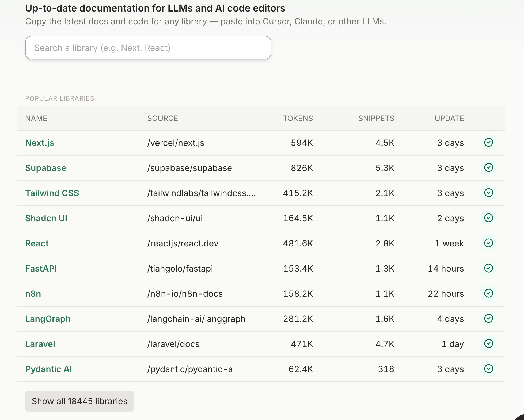Select the /vercel/next.js source text
Viewport: 524px width, 420px height.
(x=176, y=143)
